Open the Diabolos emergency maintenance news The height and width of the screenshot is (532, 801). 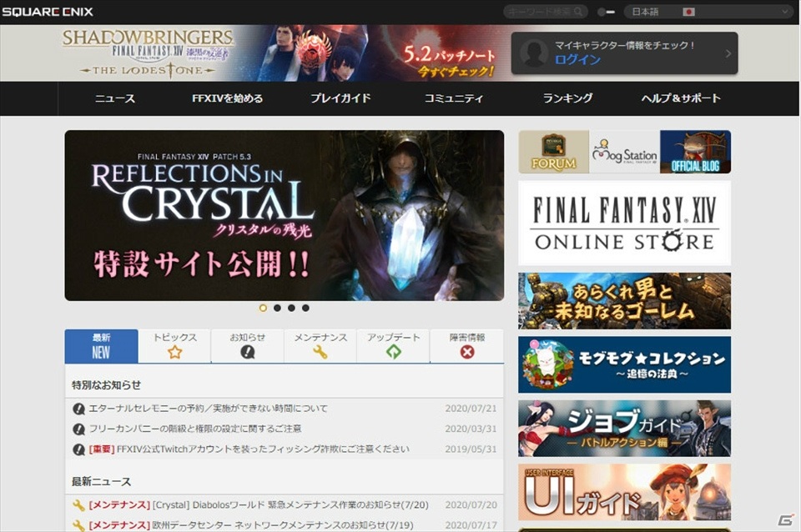(284, 505)
